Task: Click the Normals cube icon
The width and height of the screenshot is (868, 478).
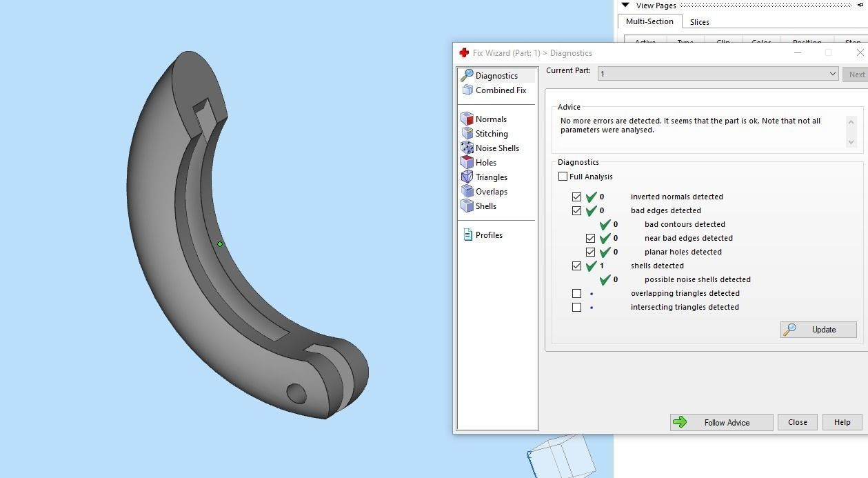Action: 467,119
